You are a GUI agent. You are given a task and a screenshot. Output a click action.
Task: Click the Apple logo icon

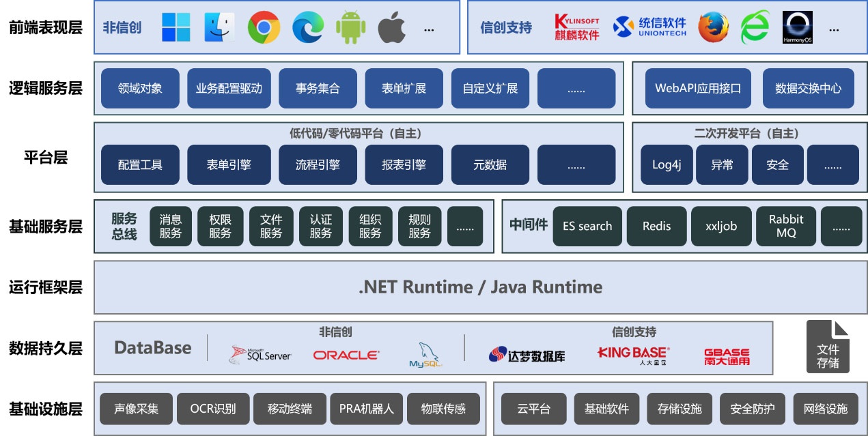click(392, 27)
